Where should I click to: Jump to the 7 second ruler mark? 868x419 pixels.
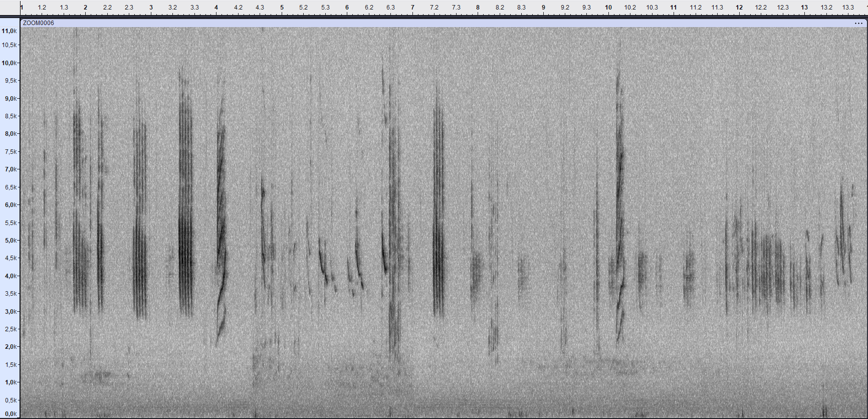click(412, 8)
